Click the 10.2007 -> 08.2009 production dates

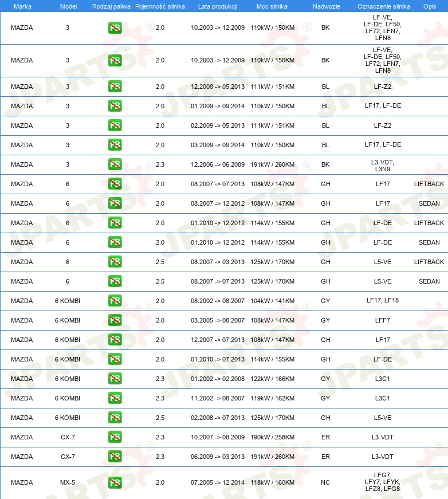pyautogui.click(x=218, y=437)
